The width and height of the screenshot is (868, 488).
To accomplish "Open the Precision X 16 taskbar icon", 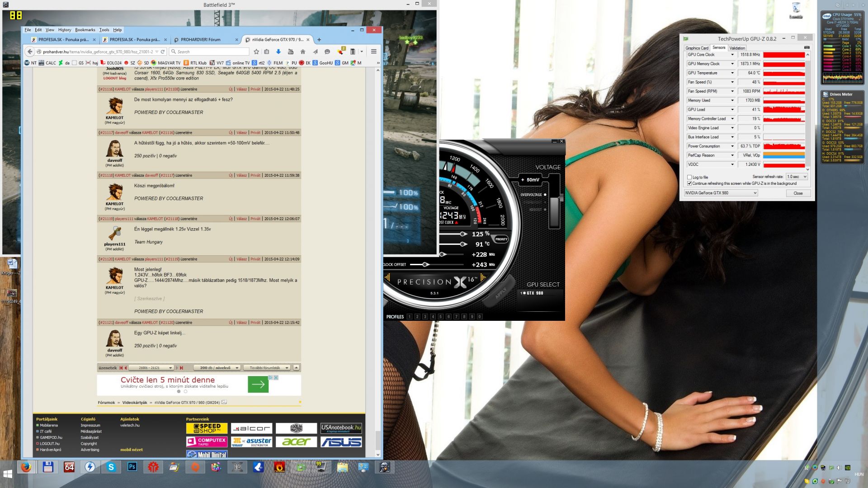I will [237, 467].
